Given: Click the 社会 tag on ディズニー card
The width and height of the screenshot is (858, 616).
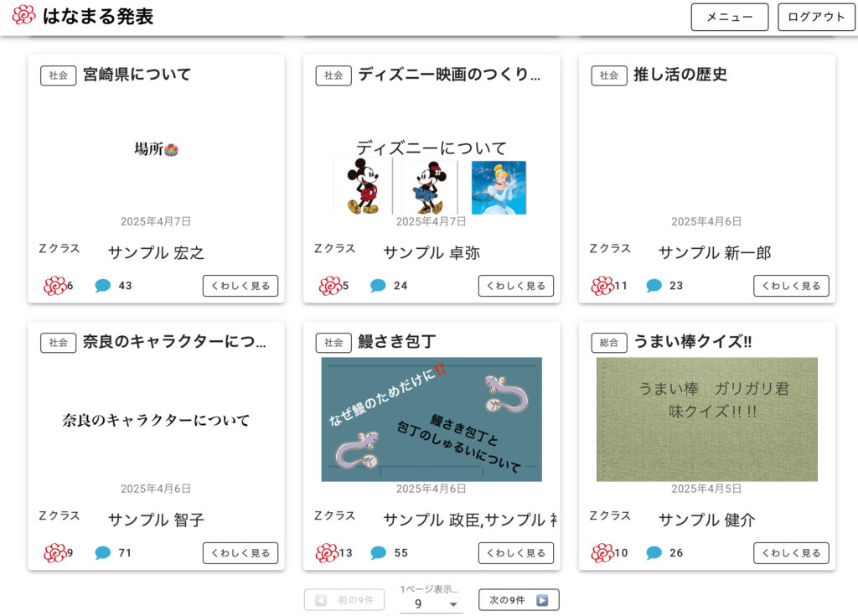Looking at the screenshot, I should (333, 75).
